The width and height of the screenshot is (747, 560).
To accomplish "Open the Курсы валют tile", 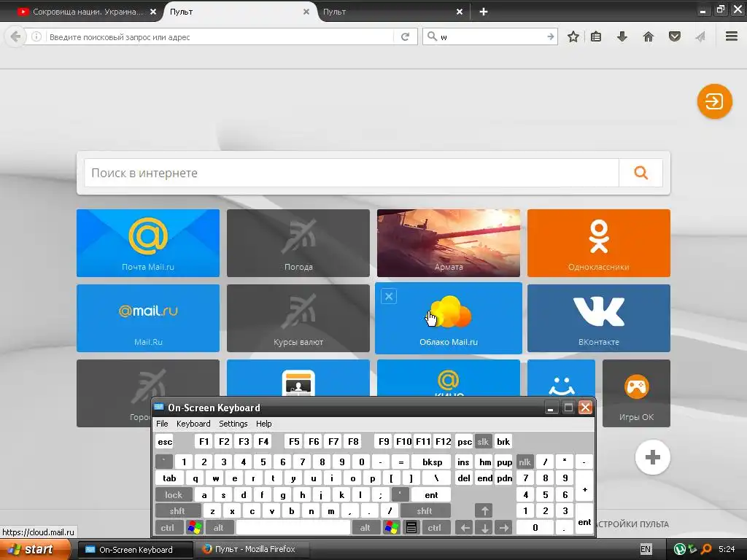I will [x=298, y=318].
